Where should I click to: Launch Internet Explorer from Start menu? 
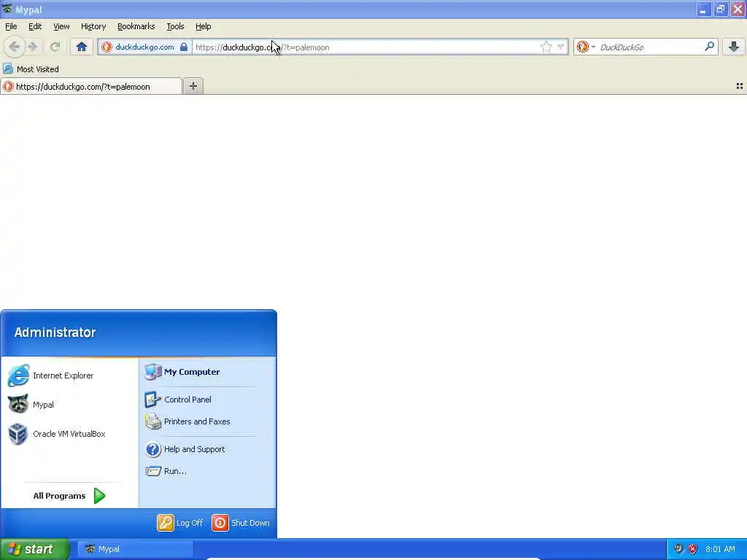pos(69,376)
